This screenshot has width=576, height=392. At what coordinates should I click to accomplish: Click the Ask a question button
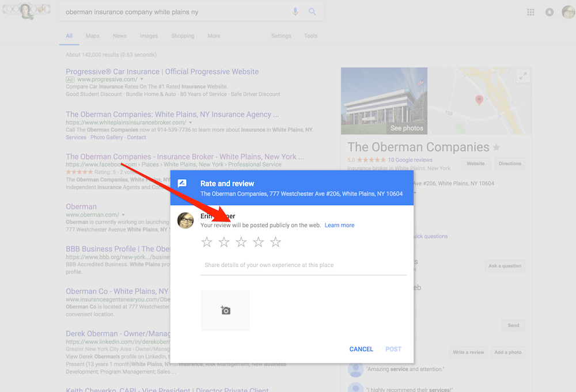[505, 266]
